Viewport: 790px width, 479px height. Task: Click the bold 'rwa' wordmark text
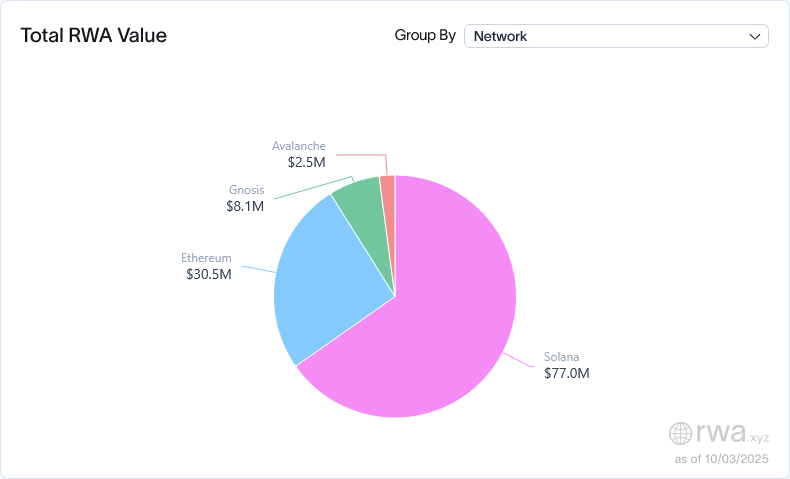[719, 432]
